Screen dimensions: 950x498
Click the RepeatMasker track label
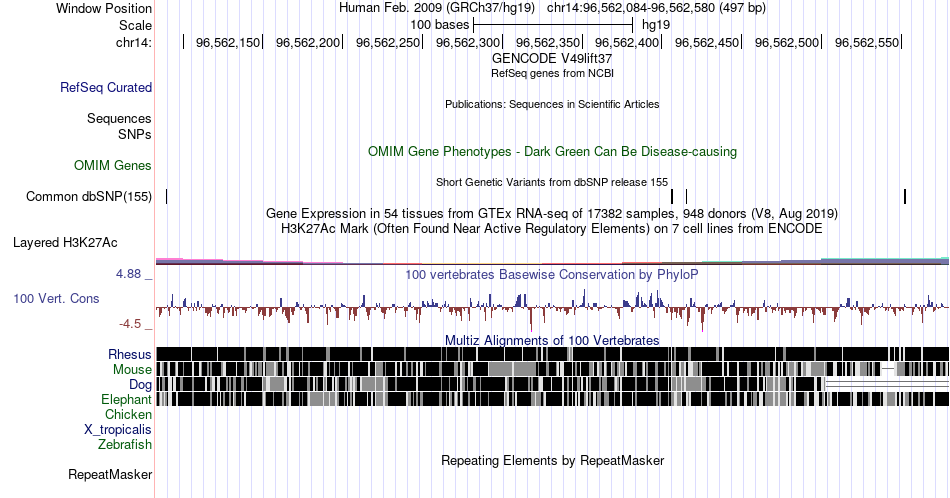coord(110,474)
